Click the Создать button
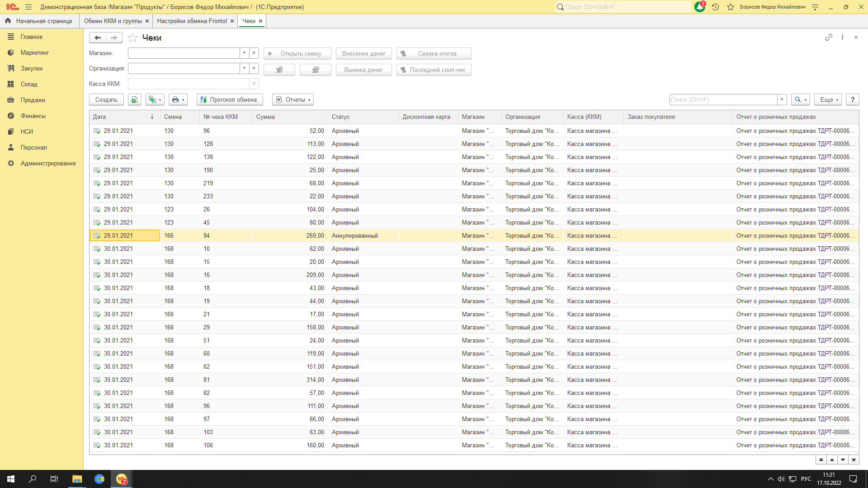The width and height of the screenshot is (868, 488). click(x=106, y=99)
